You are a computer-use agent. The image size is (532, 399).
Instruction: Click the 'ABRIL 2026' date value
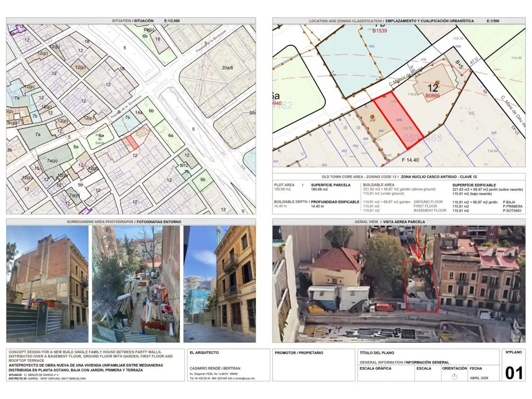pyautogui.click(x=479, y=378)
